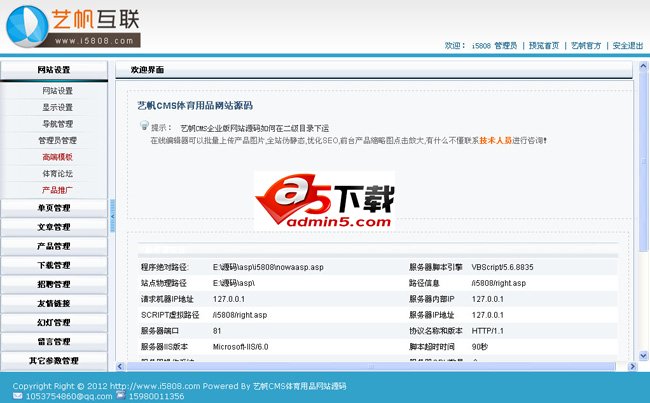Click the 艺帆官方 header link
Viewport: 650px width, 403px height.
tap(586, 46)
